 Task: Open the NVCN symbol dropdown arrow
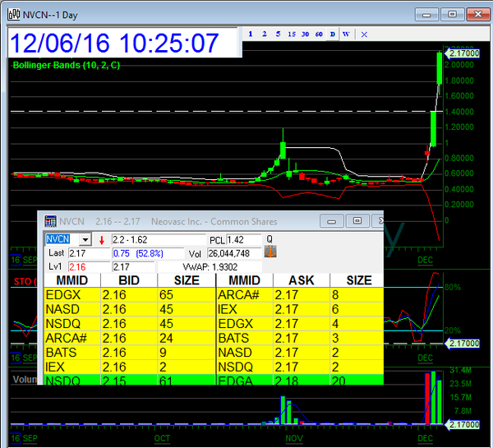point(84,239)
